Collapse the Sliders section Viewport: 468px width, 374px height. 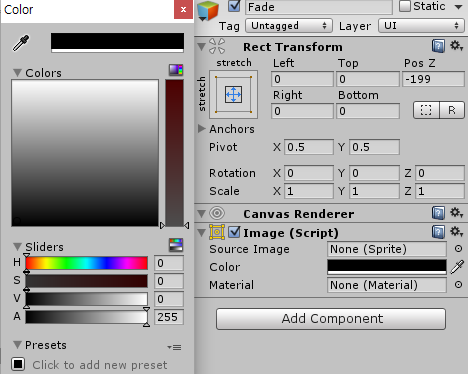(x=17, y=247)
